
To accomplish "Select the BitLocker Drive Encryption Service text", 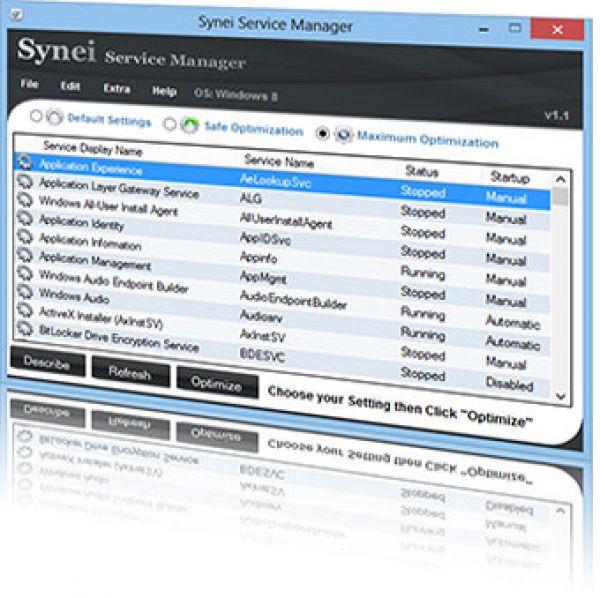I will click(x=119, y=338).
